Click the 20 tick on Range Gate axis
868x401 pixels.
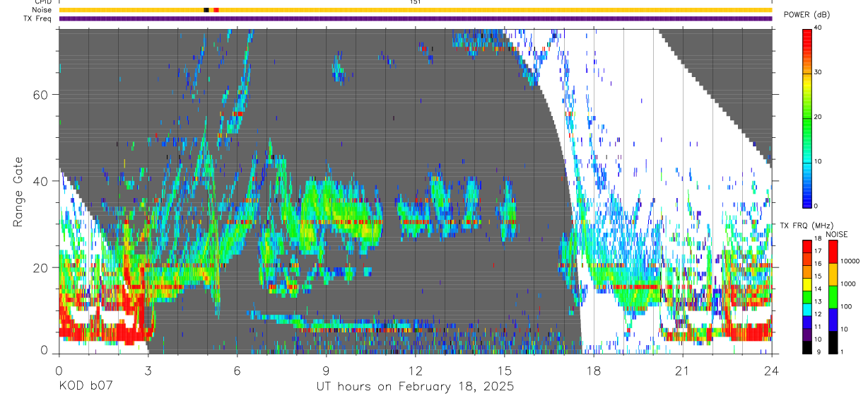coord(41,268)
